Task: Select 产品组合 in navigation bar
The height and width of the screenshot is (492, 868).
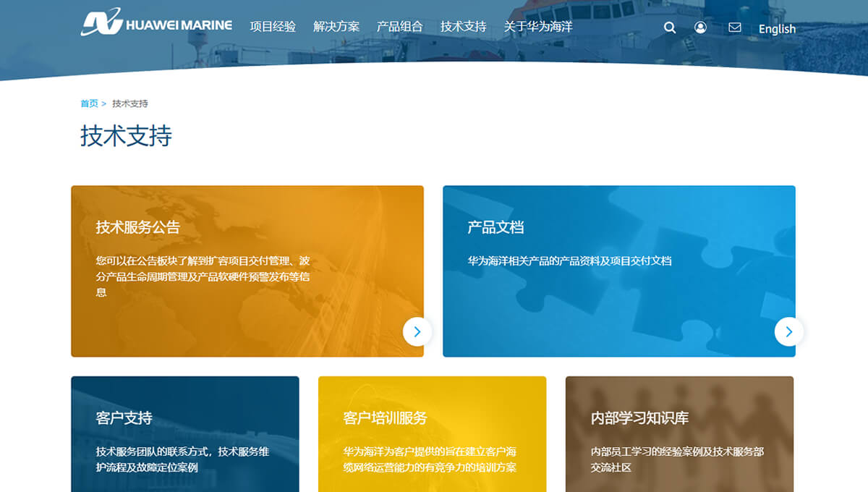Action: point(400,27)
